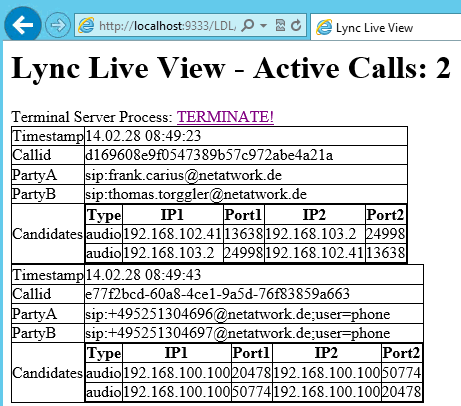The width and height of the screenshot is (461, 406).
Task: Select Callid d169608e9f0547389b57c972abe4a21a
Action: [209, 155]
